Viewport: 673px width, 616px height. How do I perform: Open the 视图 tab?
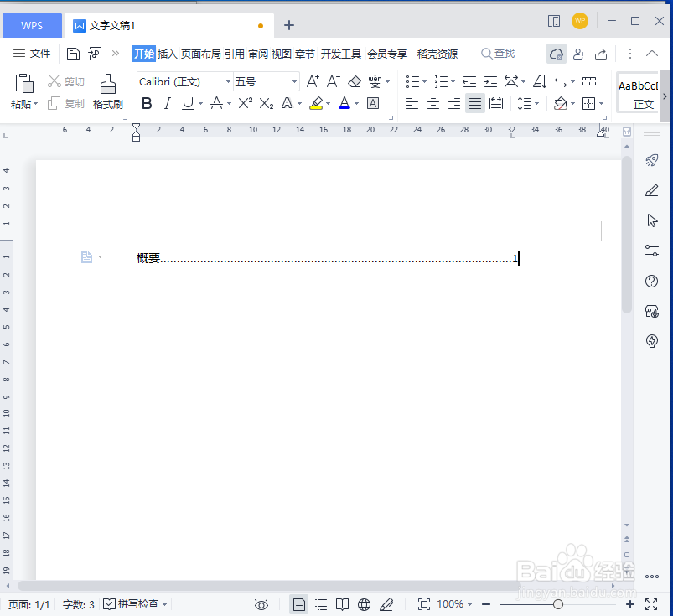point(282,54)
